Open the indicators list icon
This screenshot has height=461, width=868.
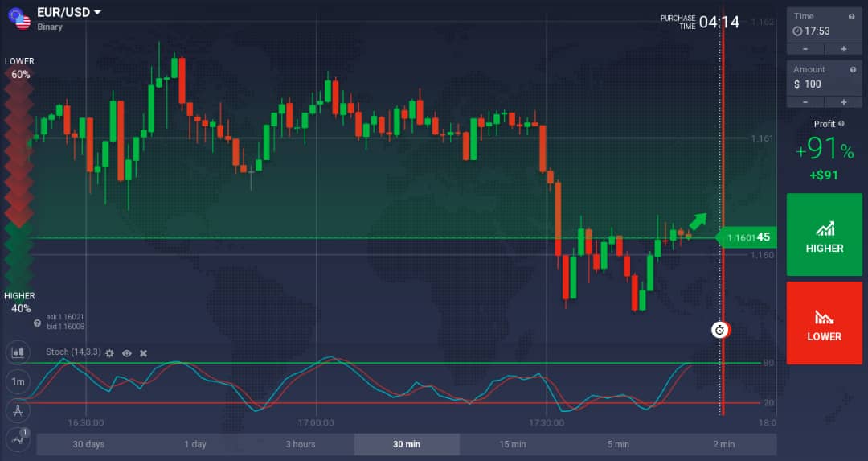(x=18, y=438)
